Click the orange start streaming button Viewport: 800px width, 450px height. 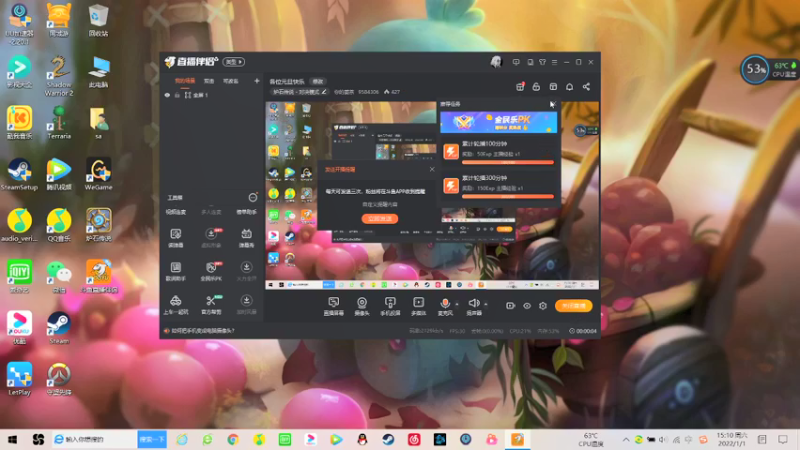point(573,306)
